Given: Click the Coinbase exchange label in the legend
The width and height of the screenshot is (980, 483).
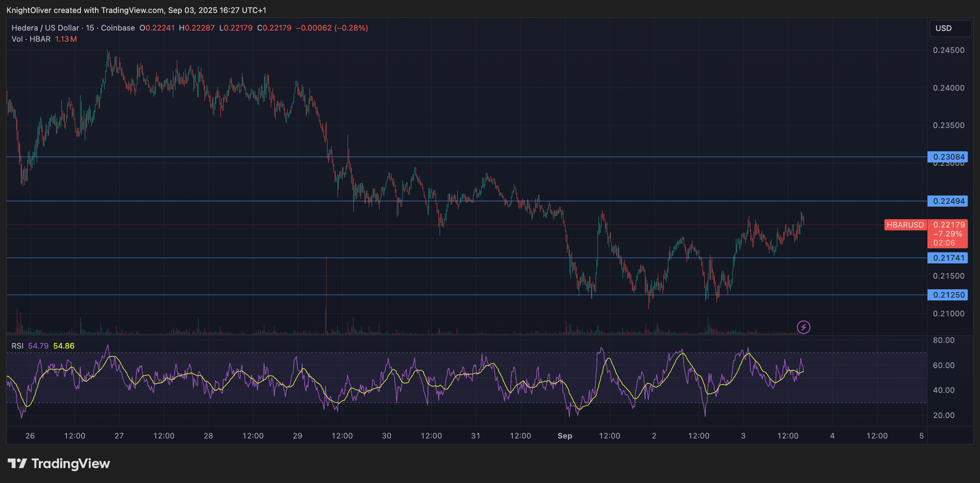Looking at the screenshot, I should [118, 28].
